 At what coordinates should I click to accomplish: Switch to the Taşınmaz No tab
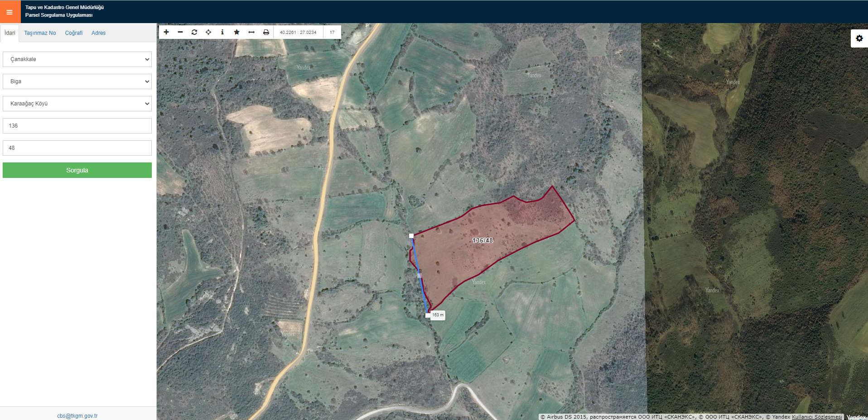click(40, 33)
